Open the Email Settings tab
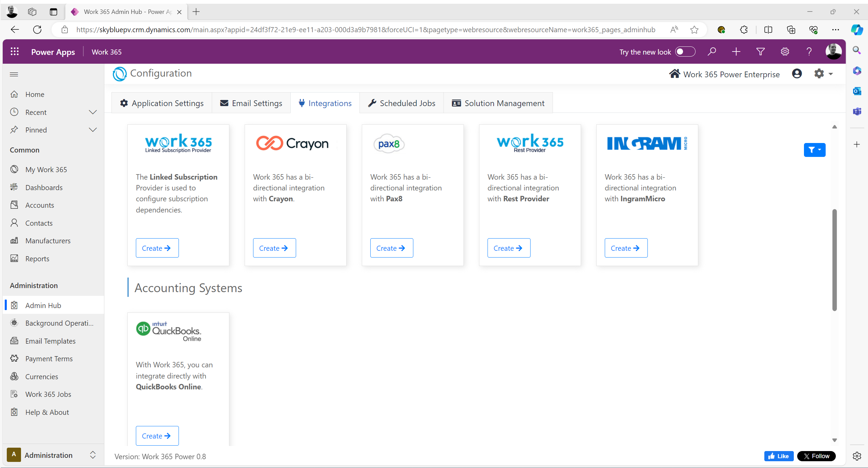Screen dimensions: 868x468 click(251, 103)
